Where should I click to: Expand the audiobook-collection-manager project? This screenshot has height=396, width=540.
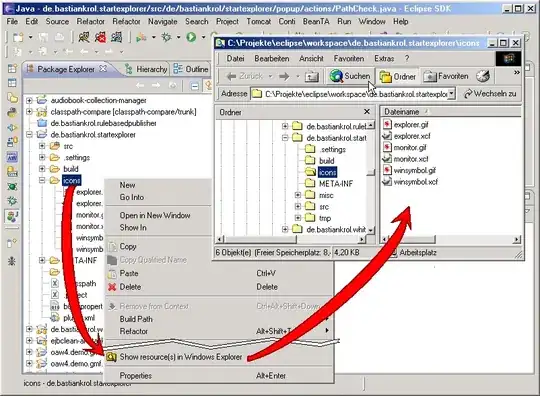(x=29, y=100)
